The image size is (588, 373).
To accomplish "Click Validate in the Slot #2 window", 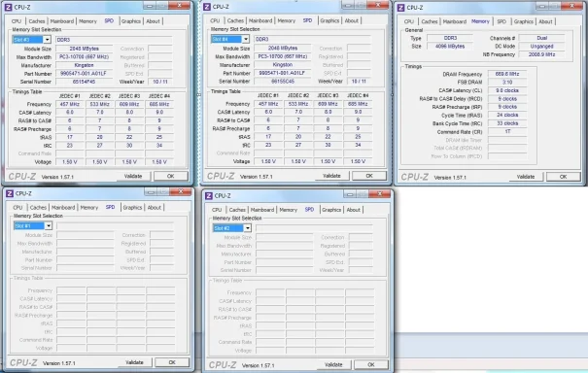I will click(333, 365).
